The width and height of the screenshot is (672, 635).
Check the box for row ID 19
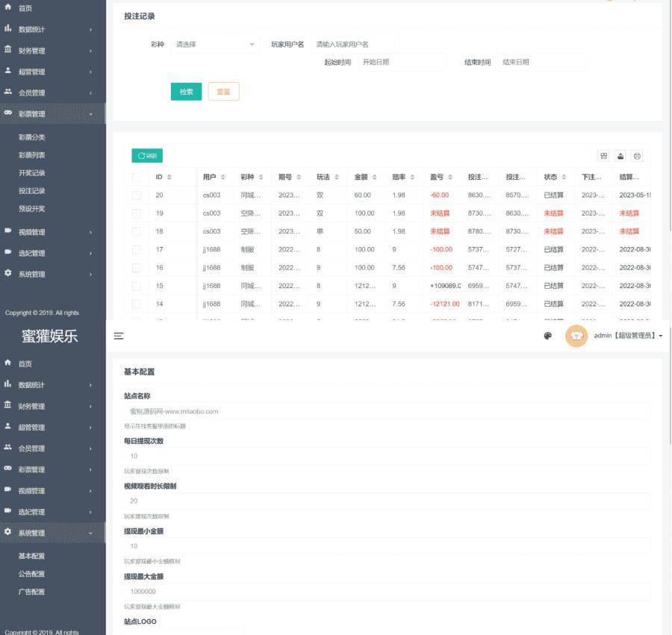pyautogui.click(x=137, y=213)
